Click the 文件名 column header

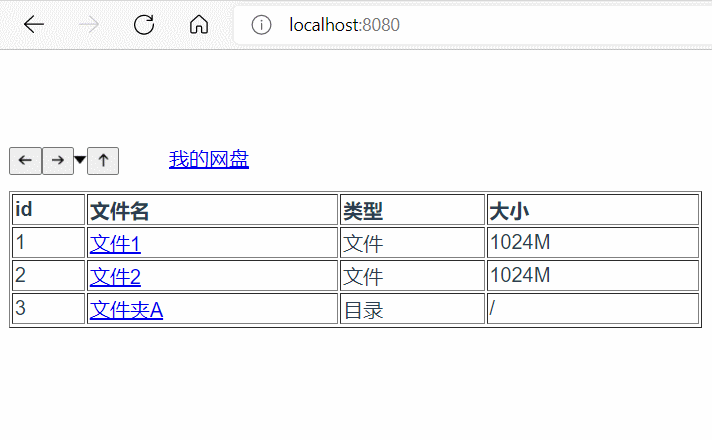tap(119, 211)
